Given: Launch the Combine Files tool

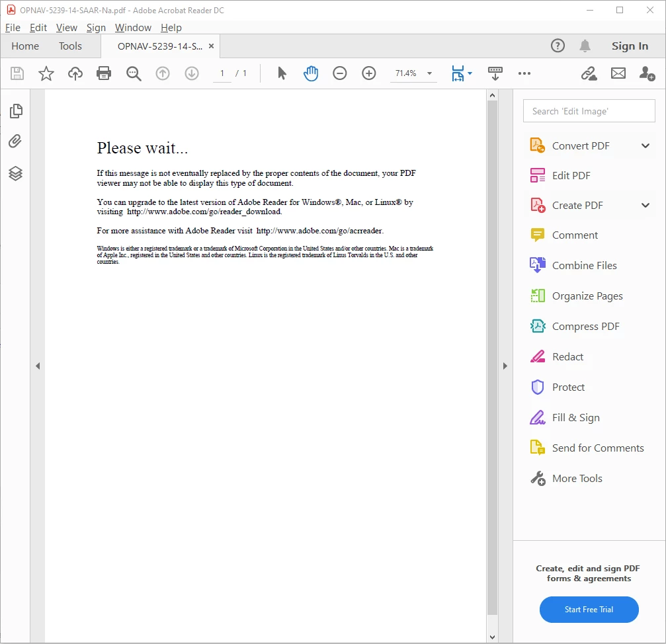Looking at the screenshot, I should tap(573, 265).
